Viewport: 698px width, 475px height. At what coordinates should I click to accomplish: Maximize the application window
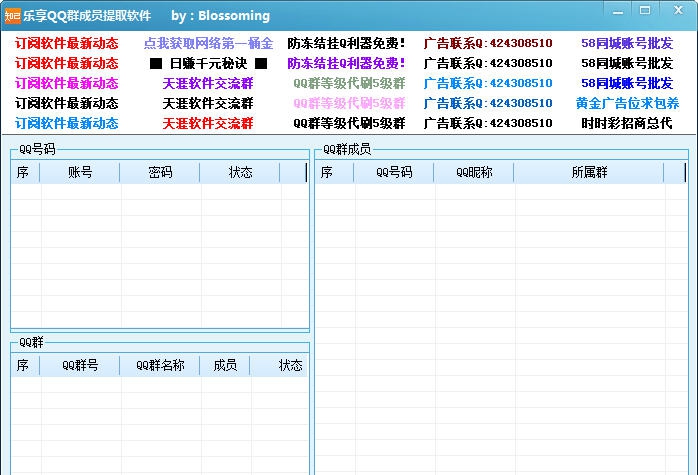tap(646, 10)
